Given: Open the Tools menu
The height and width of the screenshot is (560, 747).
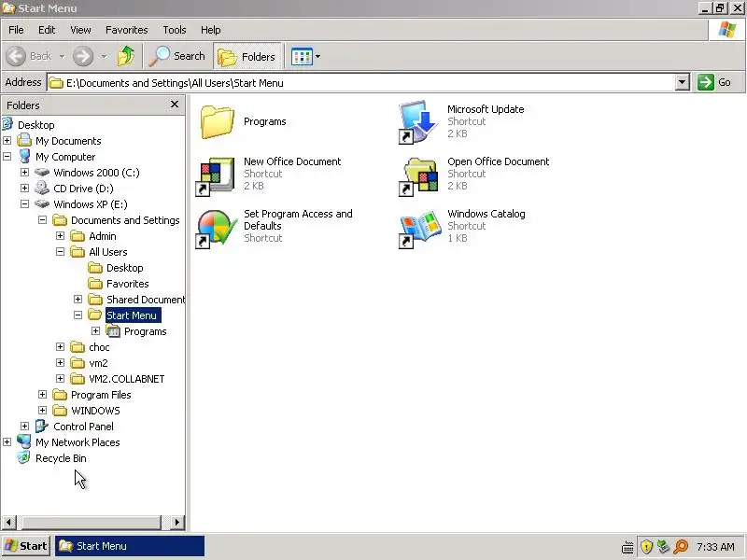Looking at the screenshot, I should point(175,30).
